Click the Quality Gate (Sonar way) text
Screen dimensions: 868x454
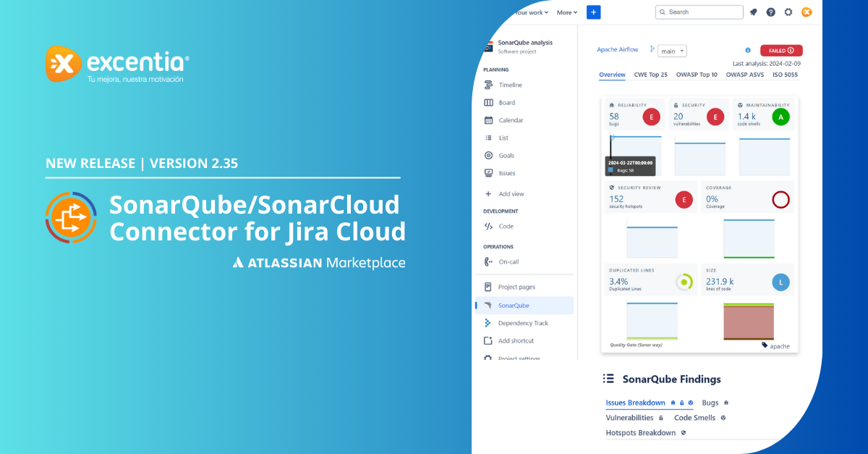(x=637, y=345)
